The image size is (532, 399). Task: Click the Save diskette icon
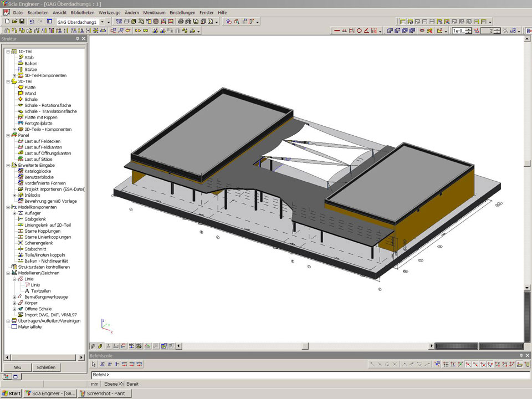point(22,22)
